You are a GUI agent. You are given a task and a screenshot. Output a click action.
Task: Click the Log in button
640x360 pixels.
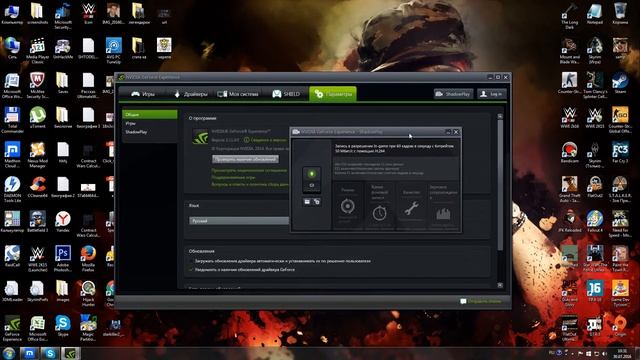click(492, 94)
